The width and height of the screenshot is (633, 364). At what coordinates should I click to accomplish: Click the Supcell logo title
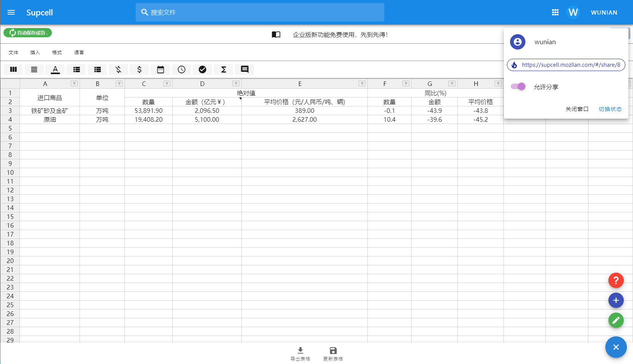point(40,12)
